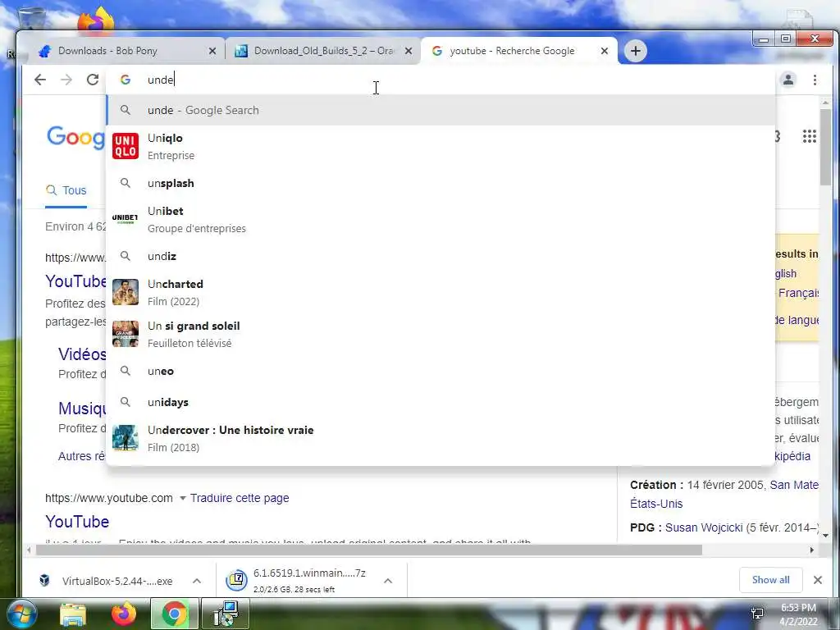Screen dimensions: 840x630
Task: Click the Uniqlo red logo thumbnail
Action: [x=126, y=146]
